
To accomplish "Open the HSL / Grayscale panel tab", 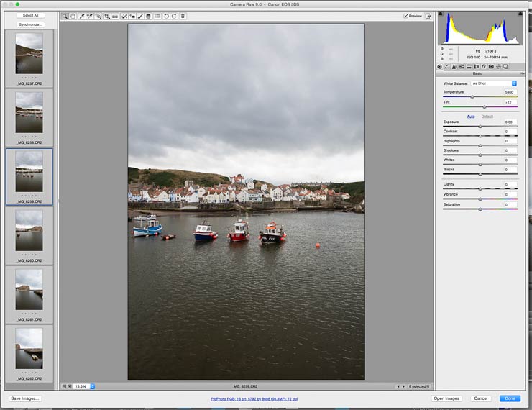I will click(462, 67).
